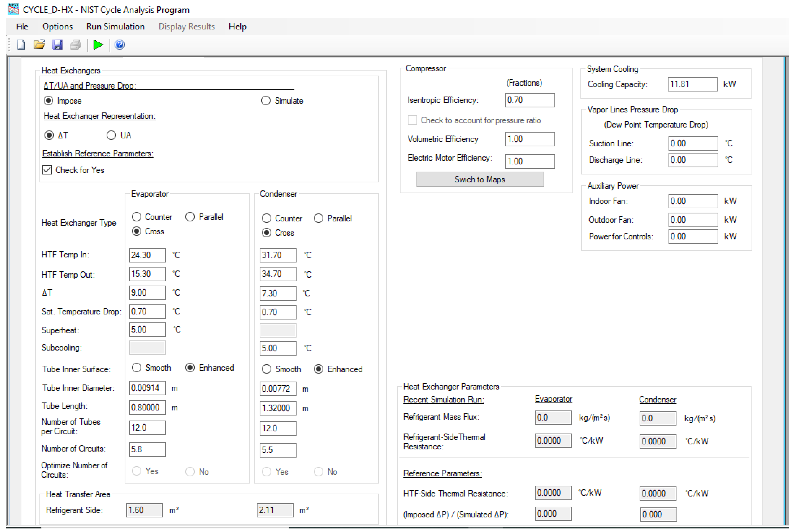Open the Options menu
The width and height of the screenshot is (796, 532).
click(x=57, y=26)
